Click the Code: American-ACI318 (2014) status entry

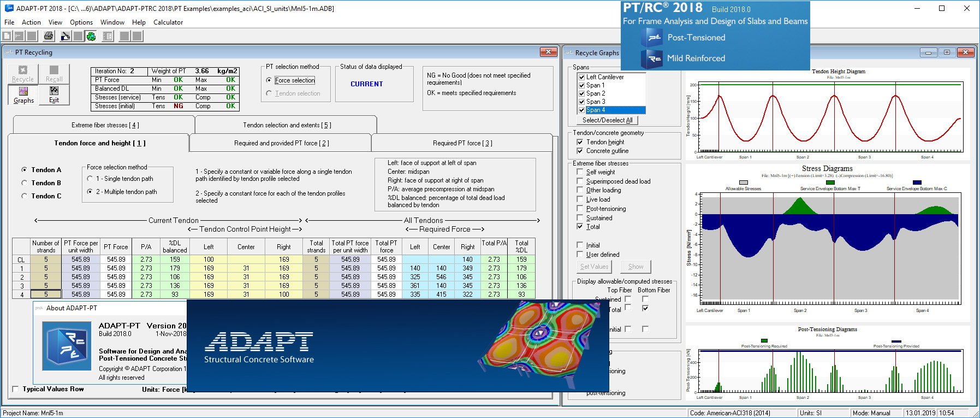[x=730, y=413]
